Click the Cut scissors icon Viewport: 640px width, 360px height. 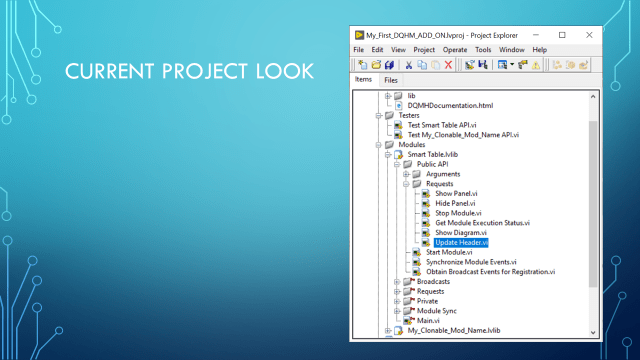[409, 65]
